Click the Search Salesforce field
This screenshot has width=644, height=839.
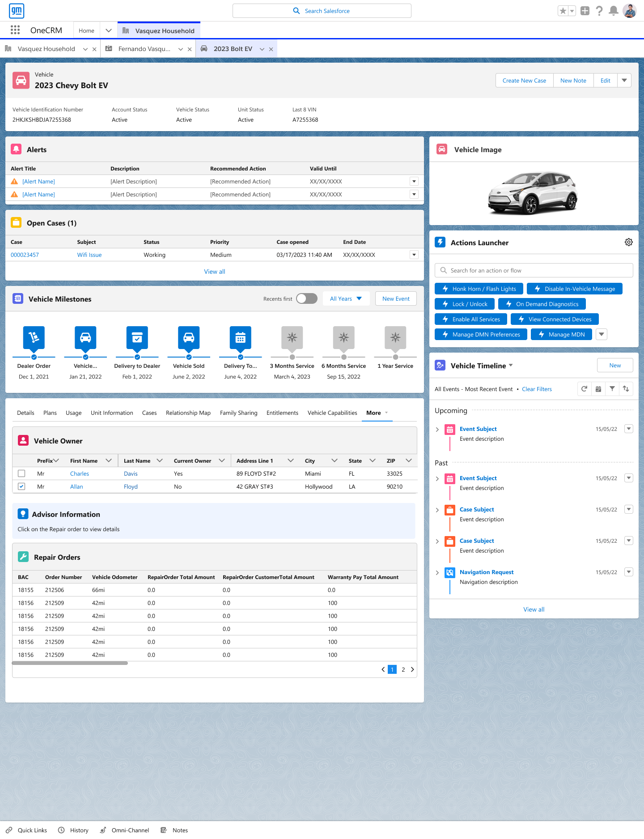[322, 11]
